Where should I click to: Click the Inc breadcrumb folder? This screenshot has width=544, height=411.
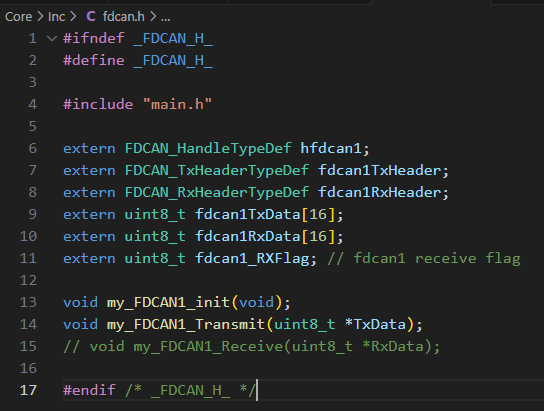[x=56, y=17]
